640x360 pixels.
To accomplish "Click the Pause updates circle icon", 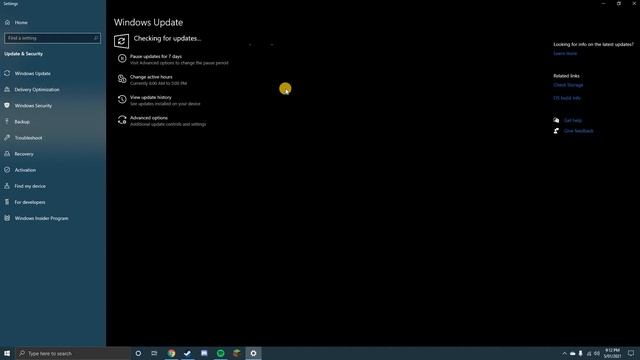I will click(122, 59).
